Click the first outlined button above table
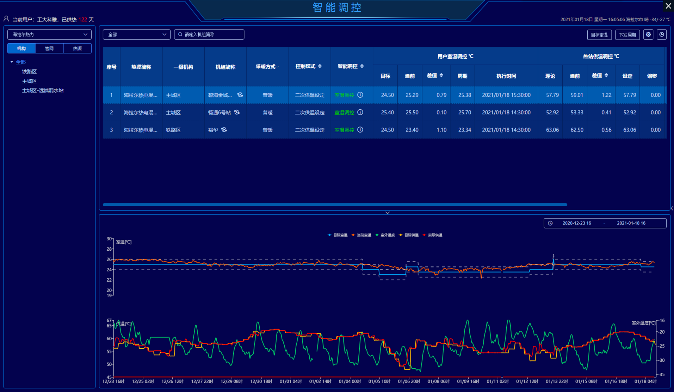Screen dimensions: 674x392 coord(599,35)
